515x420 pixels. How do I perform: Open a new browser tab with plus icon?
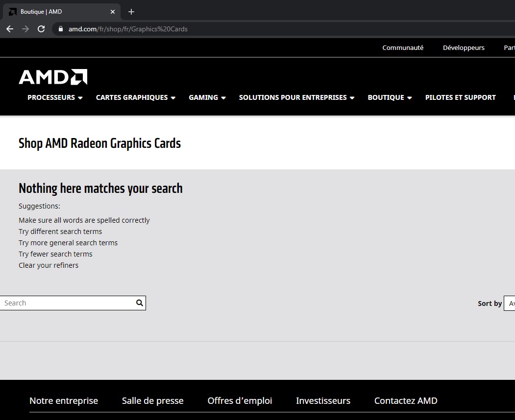click(131, 12)
